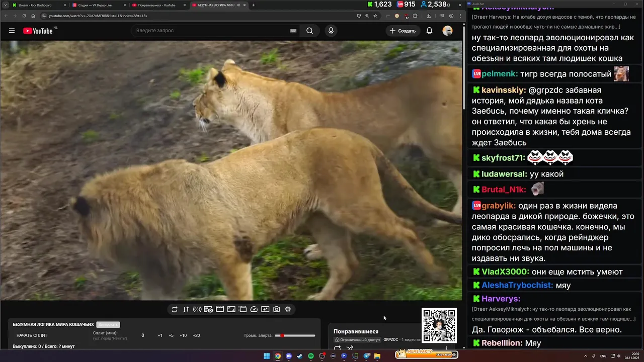644x362 pixels.
Task: Click the clapperboard icon below video
Action: (x=220, y=309)
